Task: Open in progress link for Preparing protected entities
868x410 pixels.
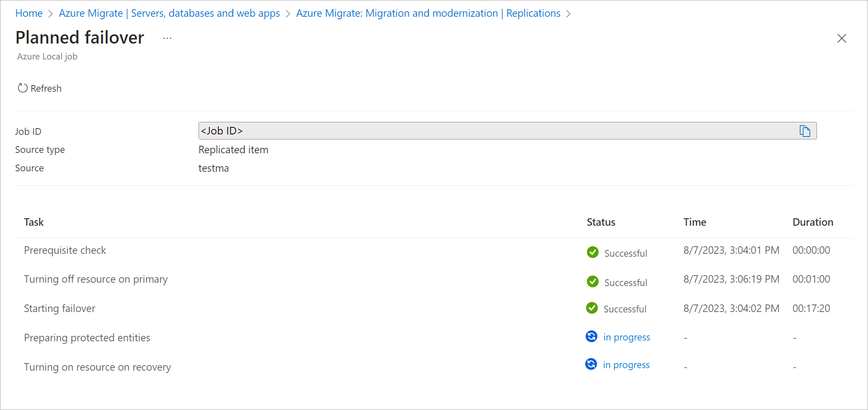Action: [x=626, y=337]
